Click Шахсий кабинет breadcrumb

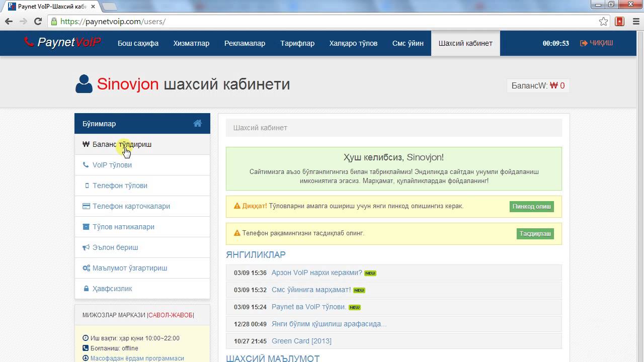260,128
